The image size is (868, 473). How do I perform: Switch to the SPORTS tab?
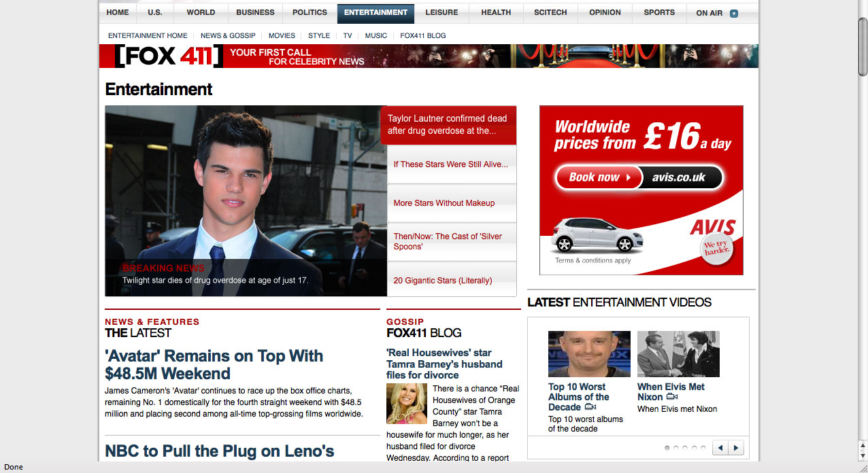[x=659, y=12]
